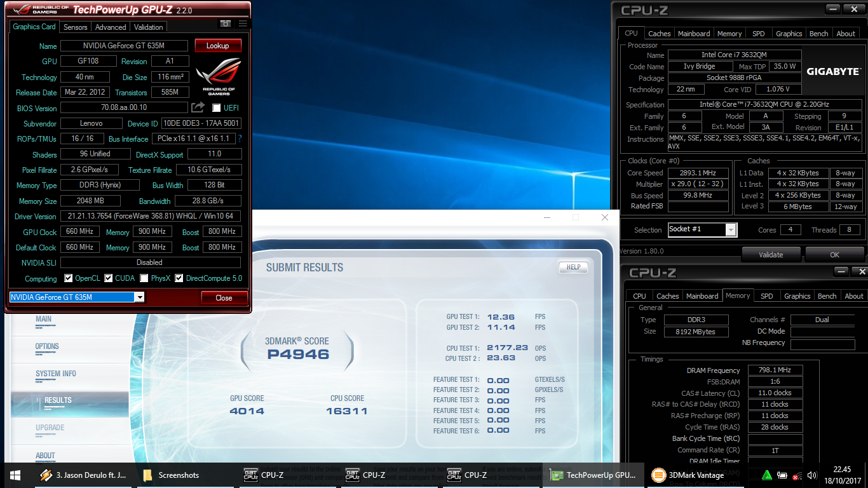Select the GPU-Z Graphics Card tab
Image resolution: width=868 pixels, height=488 pixels.
click(34, 27)
